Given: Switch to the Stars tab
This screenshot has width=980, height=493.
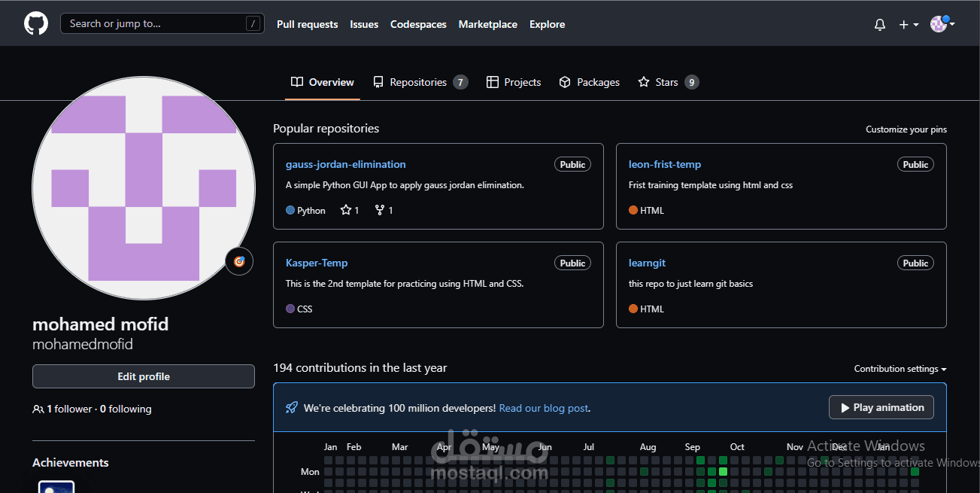Looking at the screenshot, I should point(669,82).
